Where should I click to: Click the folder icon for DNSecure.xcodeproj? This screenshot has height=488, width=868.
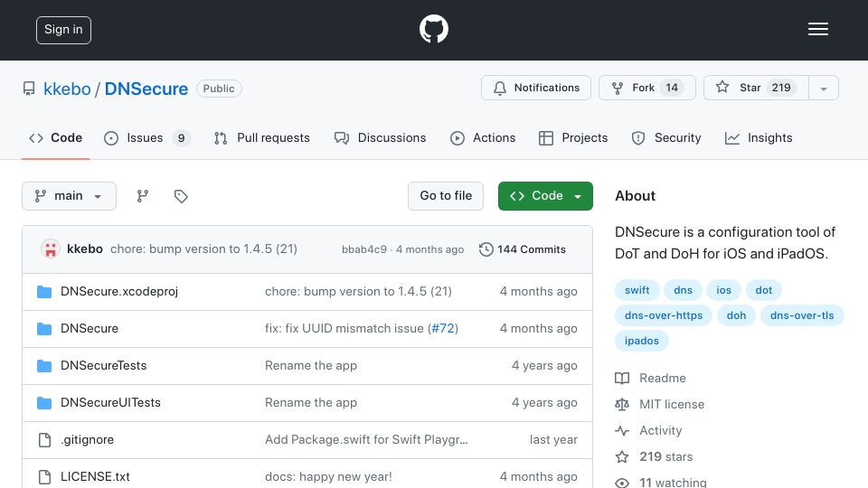(44, 292)
